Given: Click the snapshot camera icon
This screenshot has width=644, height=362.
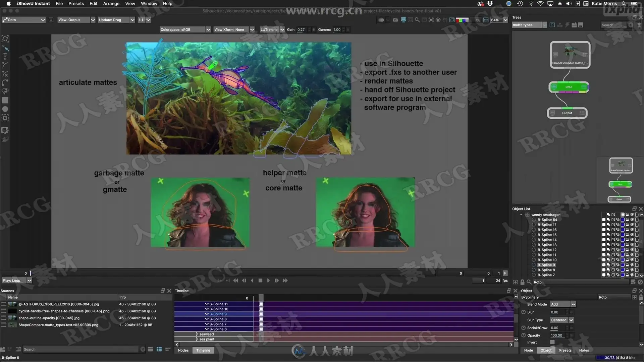Looking at the screenshot, I should [x=395, y=20].
